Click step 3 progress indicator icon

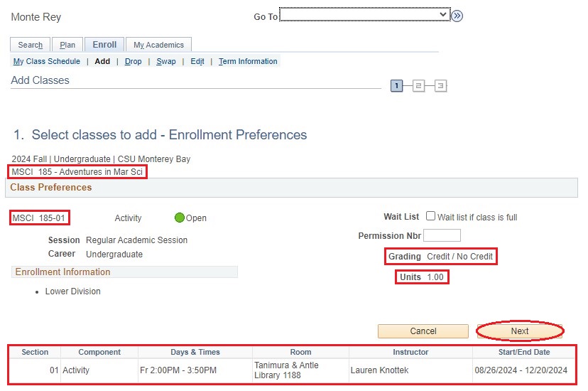pos(440,86)
